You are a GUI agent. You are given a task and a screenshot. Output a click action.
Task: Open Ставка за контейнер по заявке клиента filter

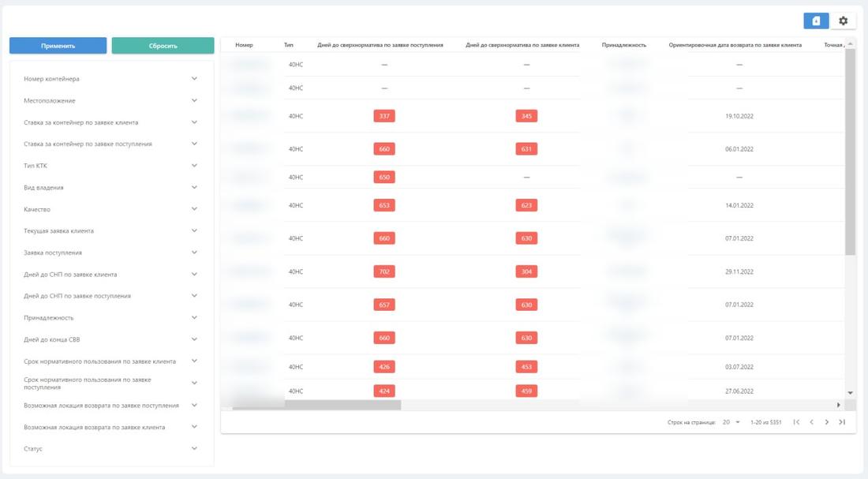pyautogui.click(x=110, y=122)
